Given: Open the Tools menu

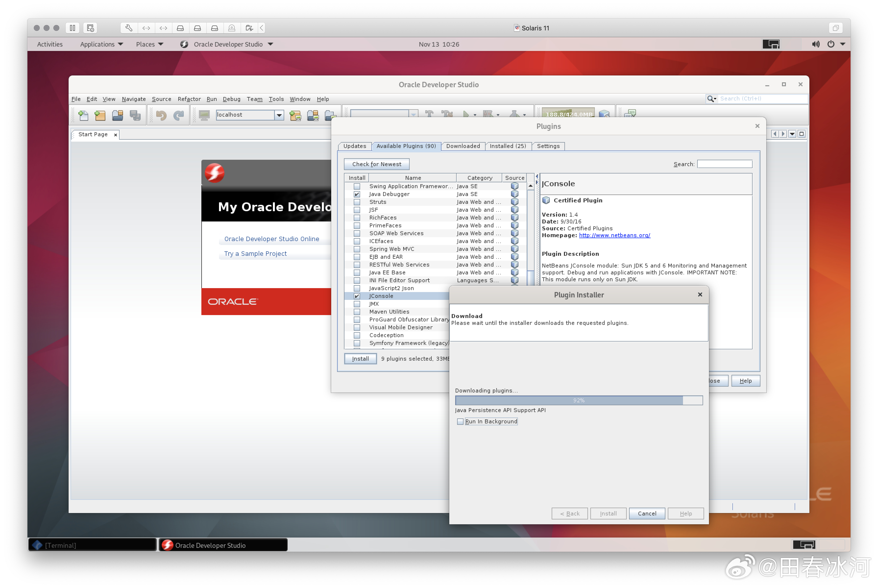Looking at the screenshot, I should click(x=276, y=99).
